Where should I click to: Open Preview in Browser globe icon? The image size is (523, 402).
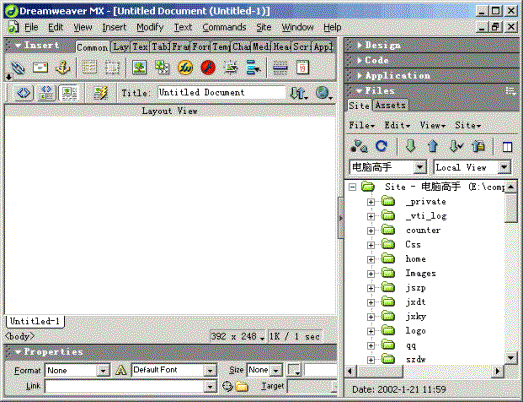[324, 93]
